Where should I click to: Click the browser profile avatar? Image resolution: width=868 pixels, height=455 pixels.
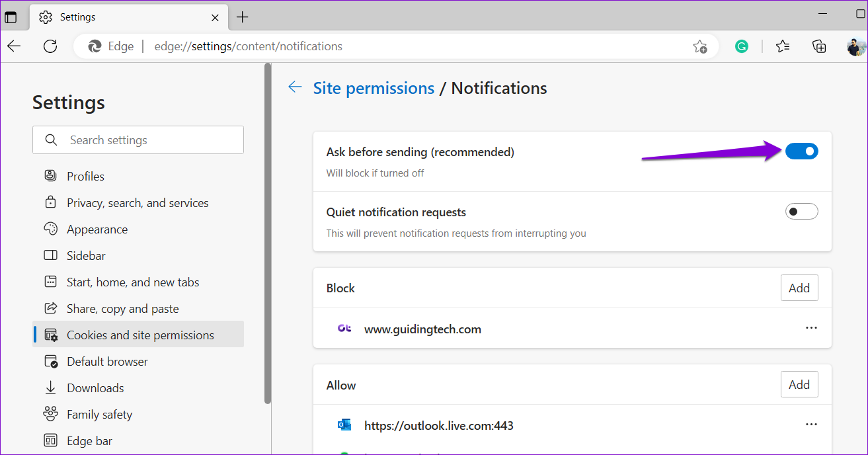[855, 46]
